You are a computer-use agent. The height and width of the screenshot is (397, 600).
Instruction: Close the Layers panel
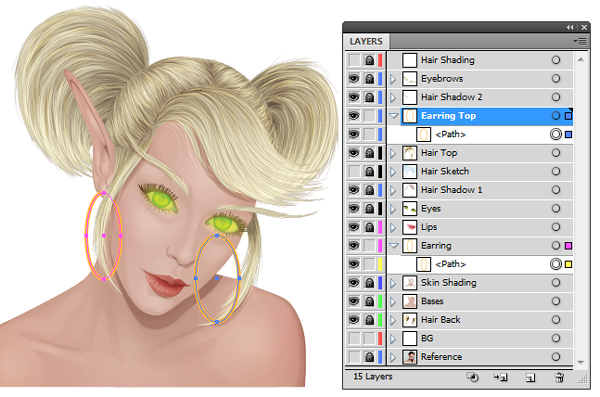584,27
